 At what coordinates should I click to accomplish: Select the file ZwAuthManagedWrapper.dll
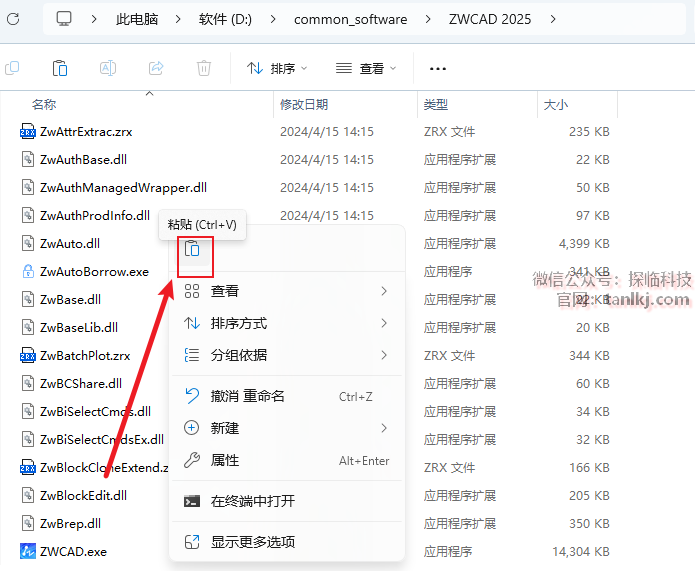point(123,188)
